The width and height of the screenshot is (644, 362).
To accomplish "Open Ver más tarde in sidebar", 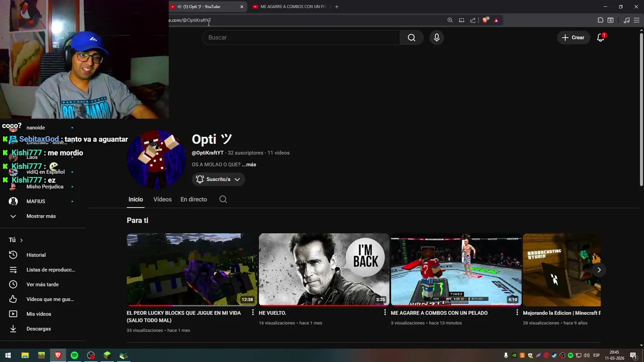I will pyautogui.click(x=43, y=285).
